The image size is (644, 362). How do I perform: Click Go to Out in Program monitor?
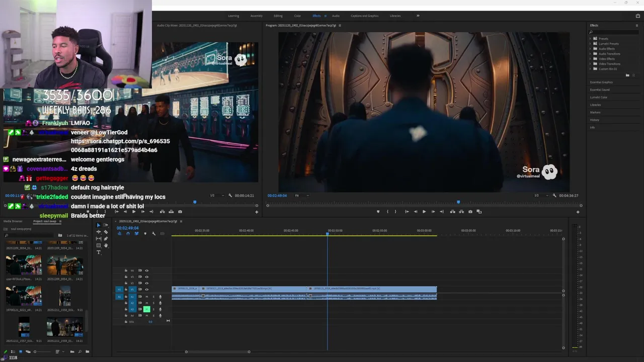tap(442, 212)
